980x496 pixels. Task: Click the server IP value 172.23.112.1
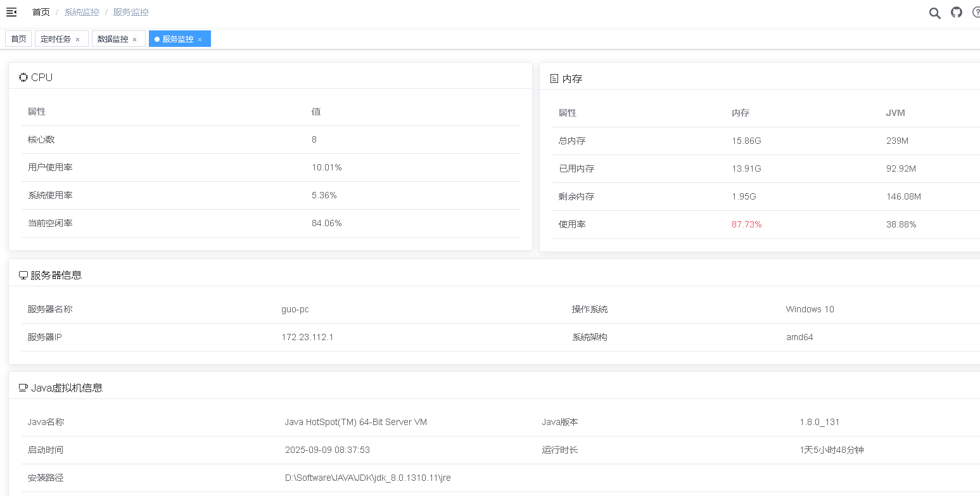[x=307, y=337]
